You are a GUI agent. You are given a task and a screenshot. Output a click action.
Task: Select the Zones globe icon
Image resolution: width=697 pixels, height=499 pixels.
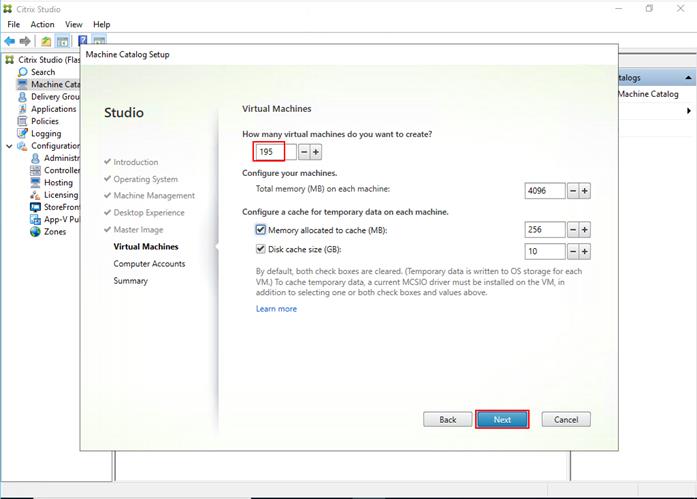click(35, 232)
